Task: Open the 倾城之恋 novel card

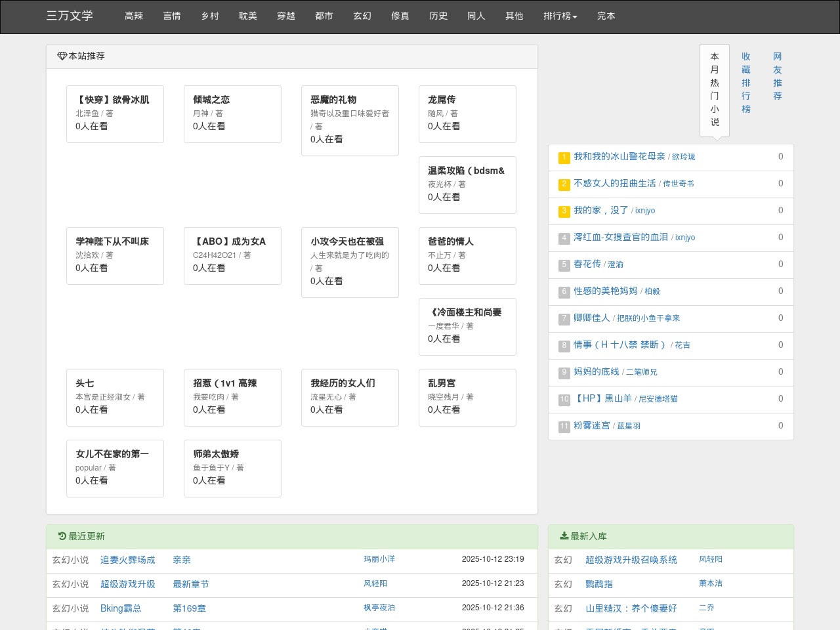Action: (x=232, y=114)
